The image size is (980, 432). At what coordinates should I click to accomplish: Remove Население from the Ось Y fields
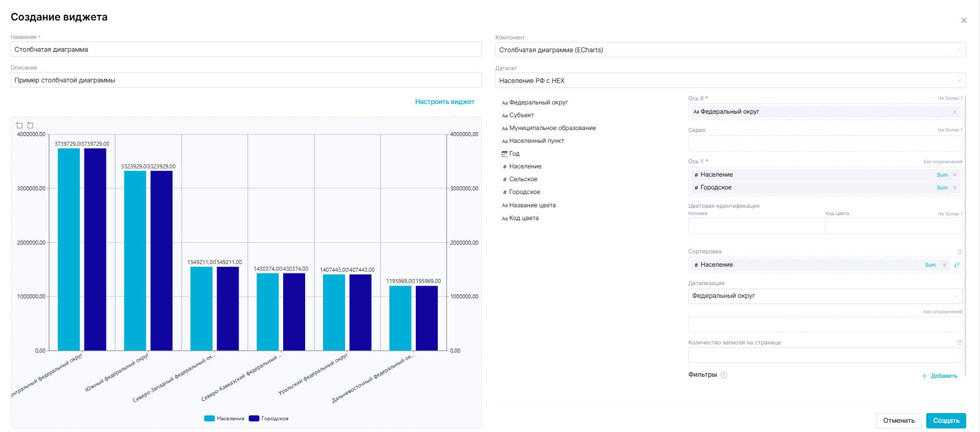tap(954, 175)
